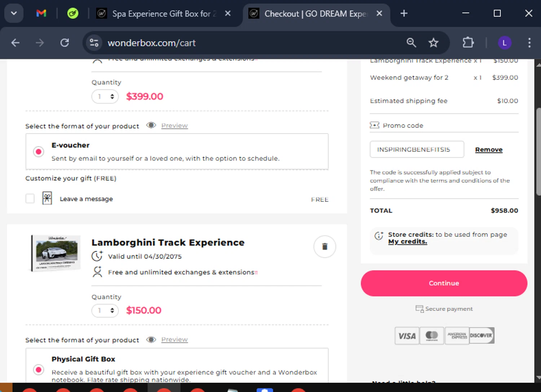Check the Leave a message checkbox
This screenshot has height=392, width=541.
coord(30,198)
